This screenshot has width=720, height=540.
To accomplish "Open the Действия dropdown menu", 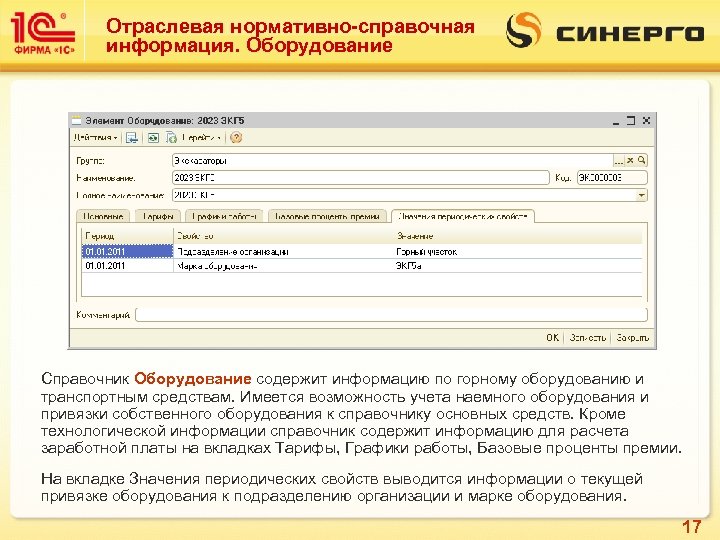I will click(96, 137).
